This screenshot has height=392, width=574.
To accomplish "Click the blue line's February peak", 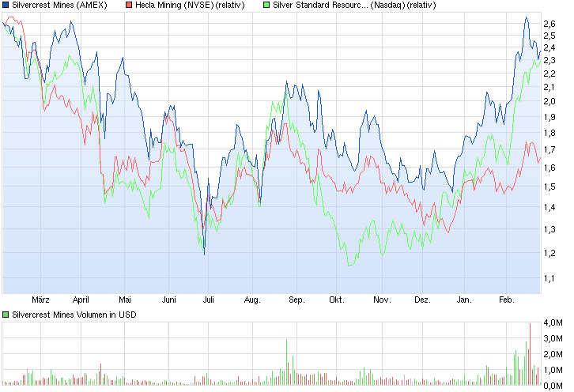I will (x=527, y=17).
